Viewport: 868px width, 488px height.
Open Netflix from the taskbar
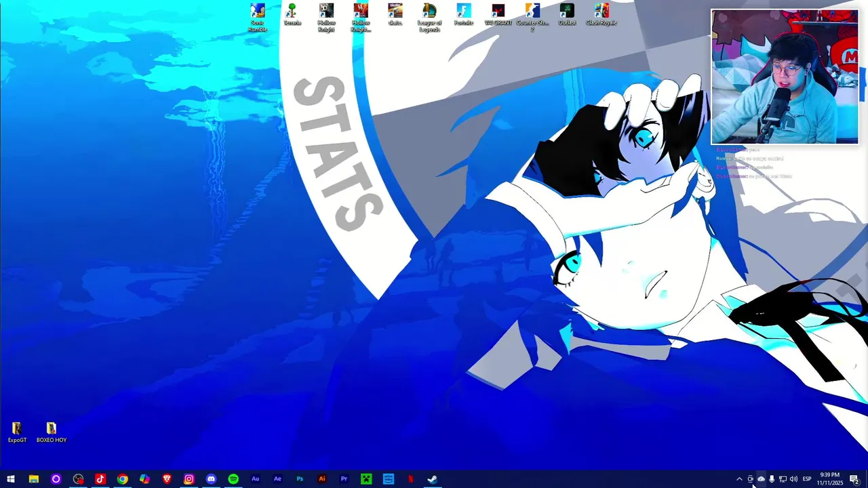pos(410,479)
